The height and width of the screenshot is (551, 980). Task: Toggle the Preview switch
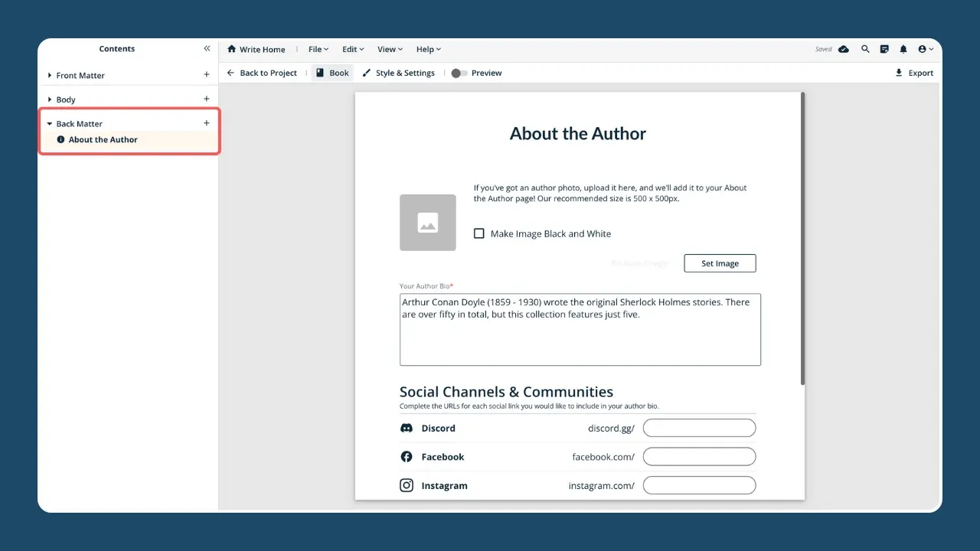pos(459,73)
